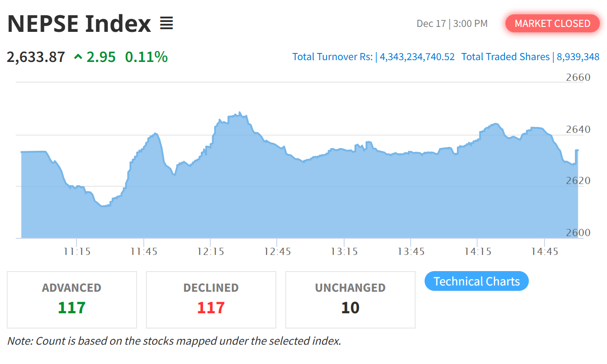Click the 14:15 time axis label

[478, 251]
